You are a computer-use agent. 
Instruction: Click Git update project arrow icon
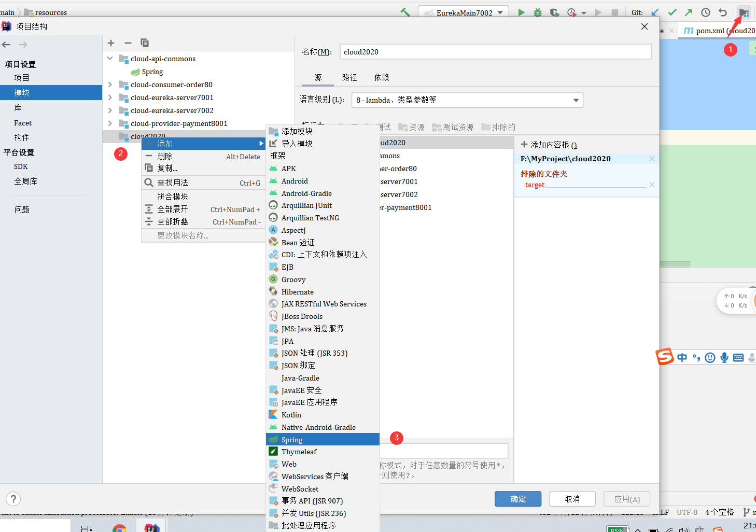655,12
